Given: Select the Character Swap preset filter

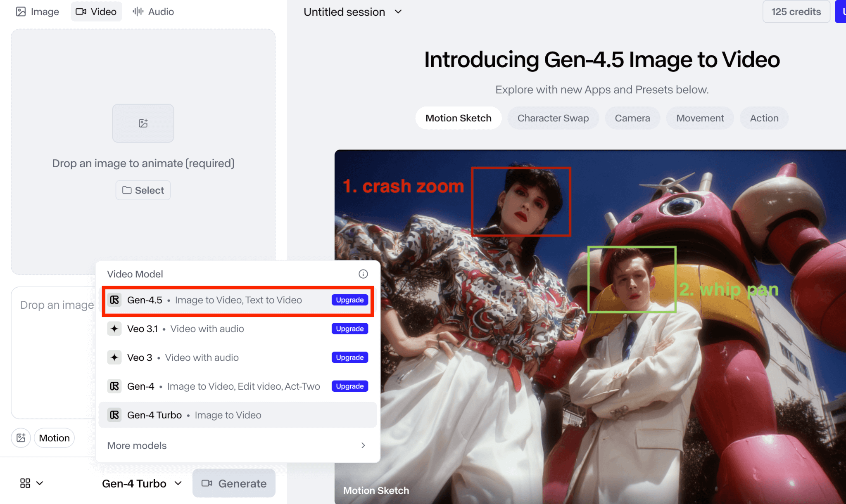Looking at the screenshot, I should [x=553, y=118].
